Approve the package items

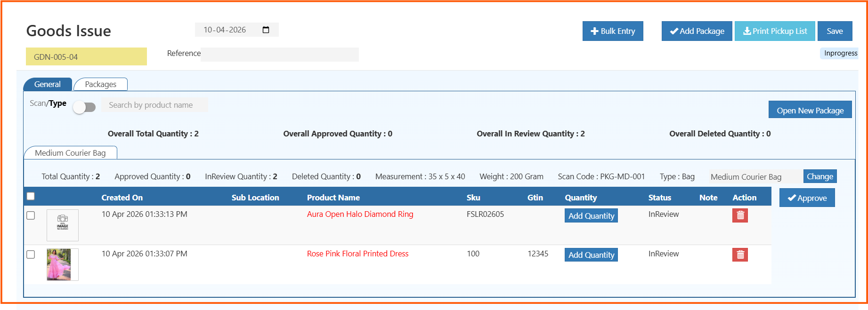tap(807, 198)
